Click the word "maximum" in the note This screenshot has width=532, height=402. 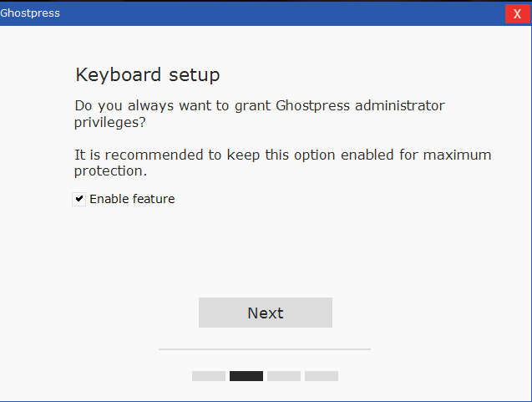tap(457, 155)
